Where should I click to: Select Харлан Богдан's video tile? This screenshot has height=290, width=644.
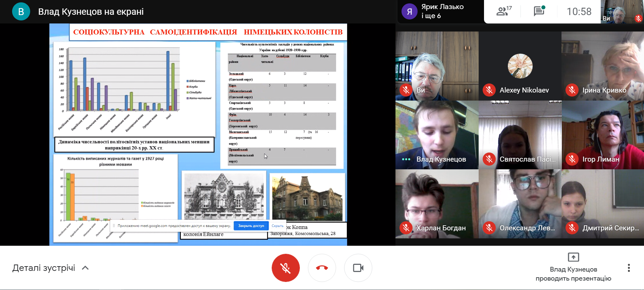pos(437,204)
